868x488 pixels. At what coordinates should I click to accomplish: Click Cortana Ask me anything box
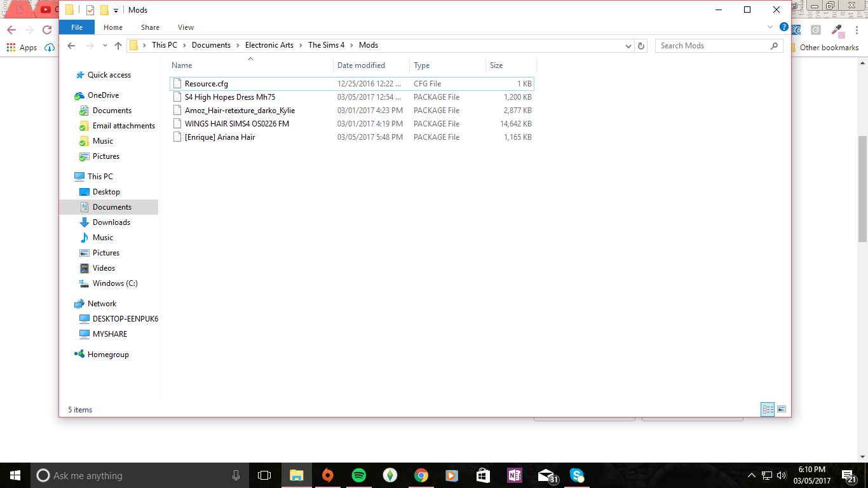click(x=140, y=475)
